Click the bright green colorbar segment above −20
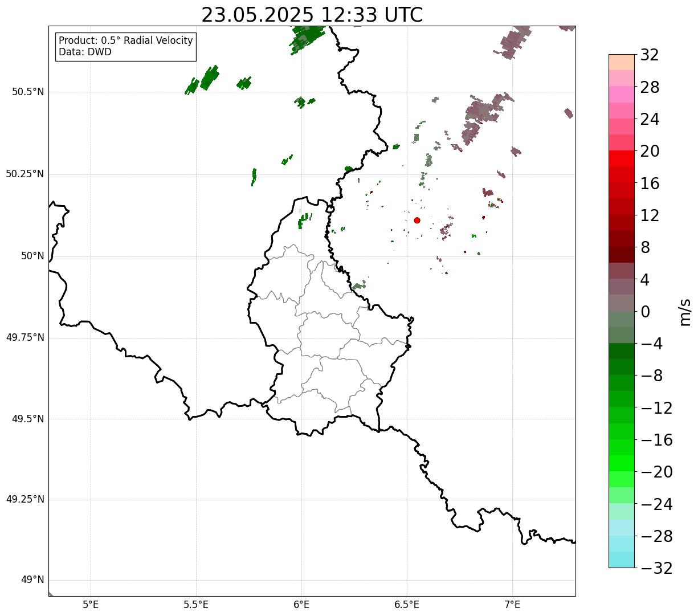Viewport: 698px width, 616px height. 622,463
